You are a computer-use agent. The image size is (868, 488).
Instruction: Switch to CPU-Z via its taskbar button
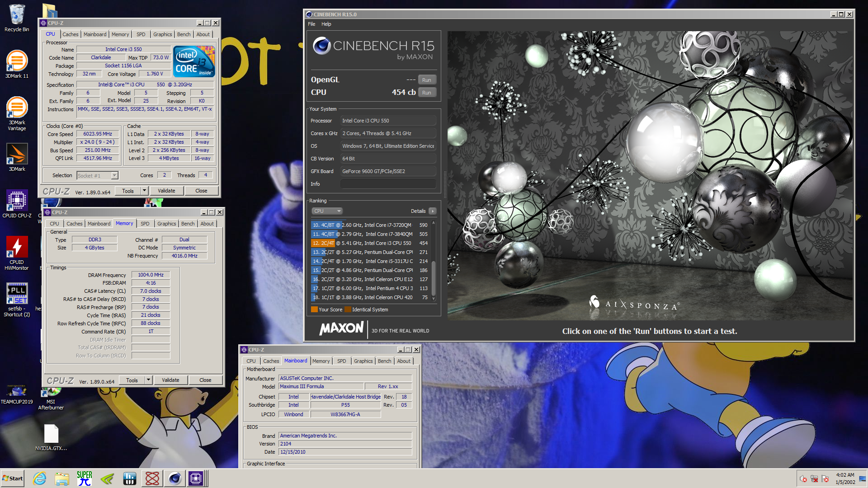tap(197, 479)
